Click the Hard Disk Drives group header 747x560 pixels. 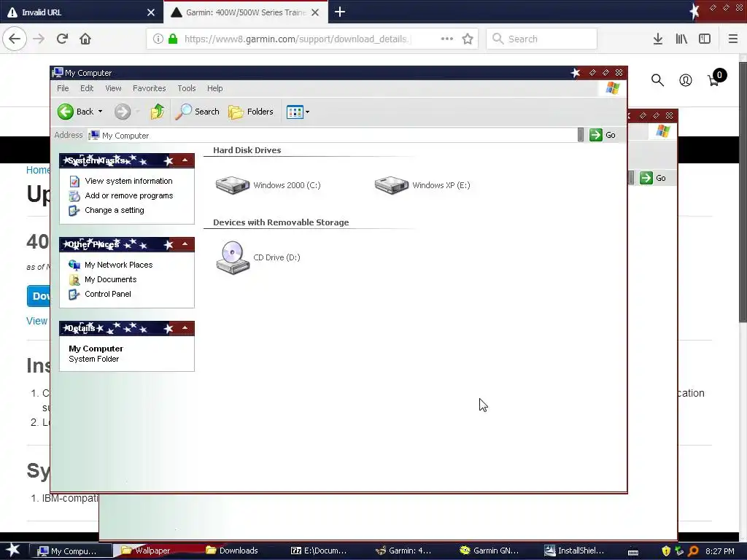pos(247,150)
